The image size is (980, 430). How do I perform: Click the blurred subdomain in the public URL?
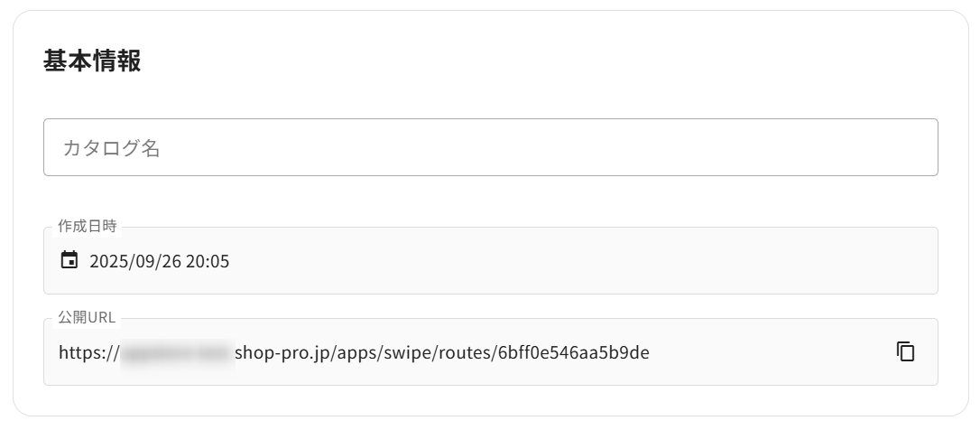176,352
